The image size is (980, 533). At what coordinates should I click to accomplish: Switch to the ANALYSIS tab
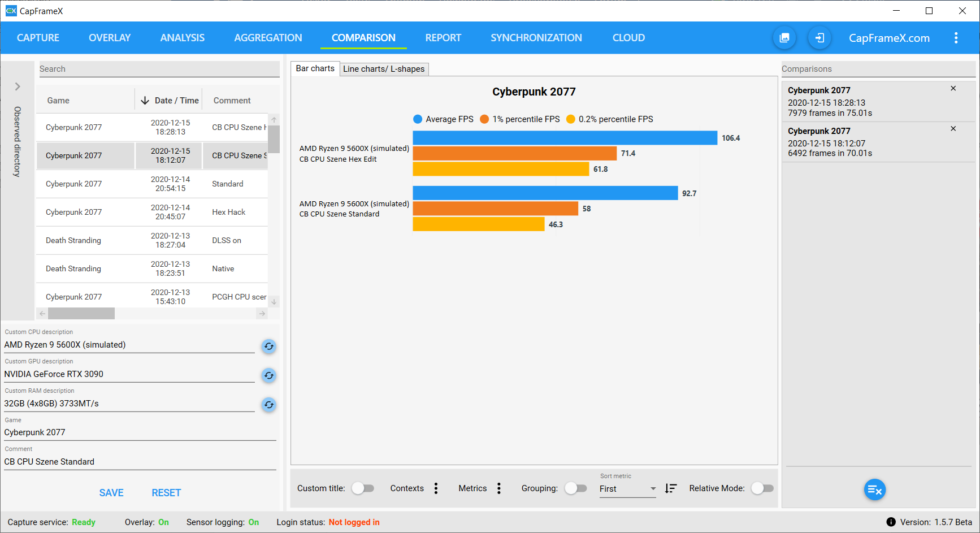(x=183, y=38)
